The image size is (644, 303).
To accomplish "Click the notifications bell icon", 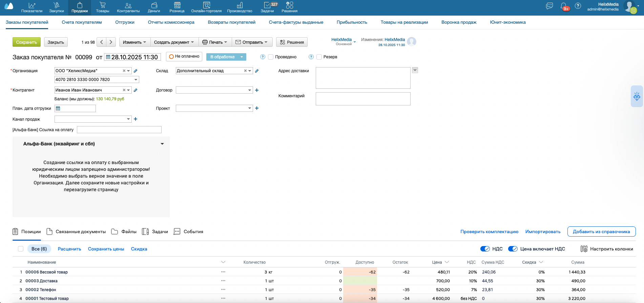I will click(564, 6).
